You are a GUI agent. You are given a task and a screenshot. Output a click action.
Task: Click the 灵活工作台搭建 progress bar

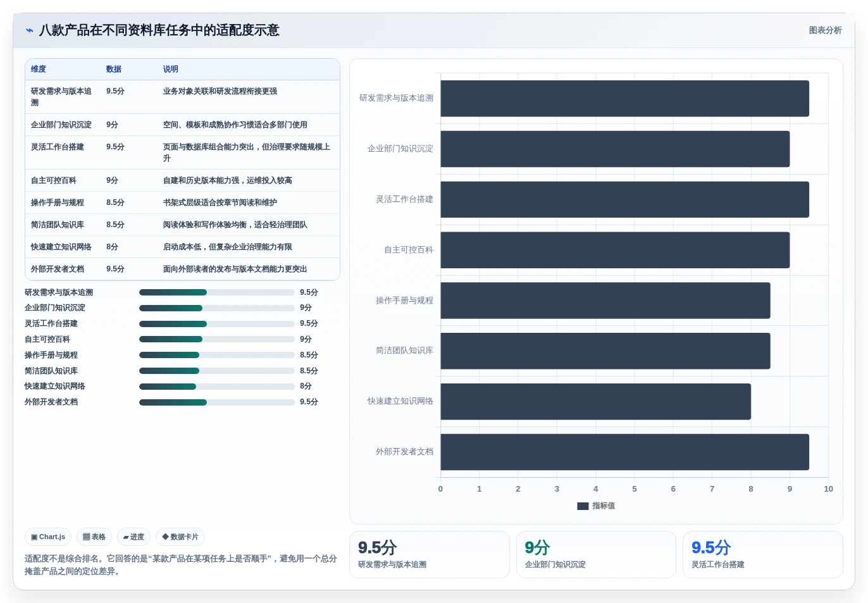(217, 323)
